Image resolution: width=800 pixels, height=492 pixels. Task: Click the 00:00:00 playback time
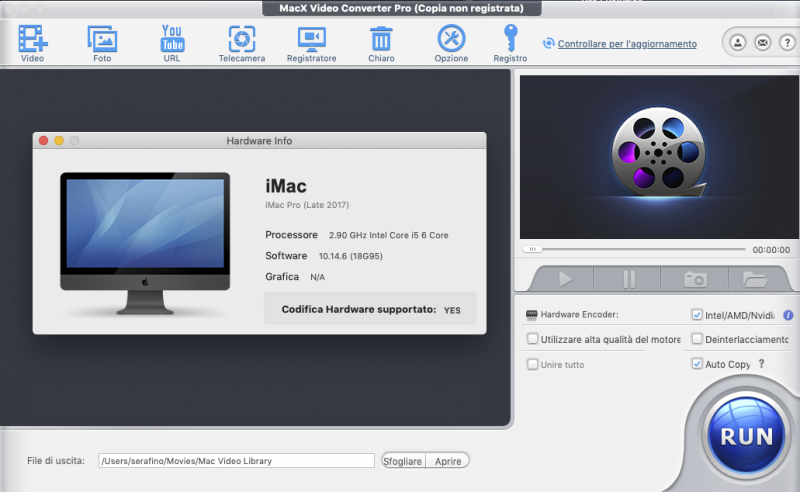pos(771,250)
